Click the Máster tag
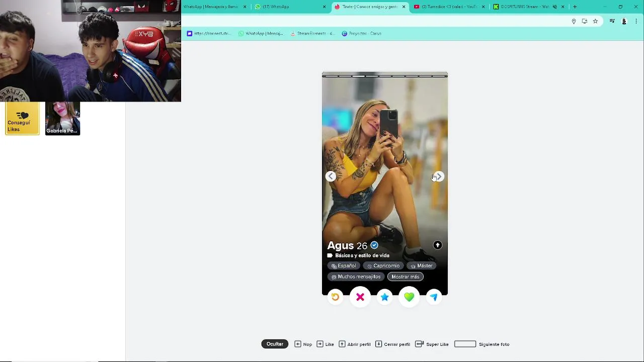 pyautogui.click(x=421, y=265)
